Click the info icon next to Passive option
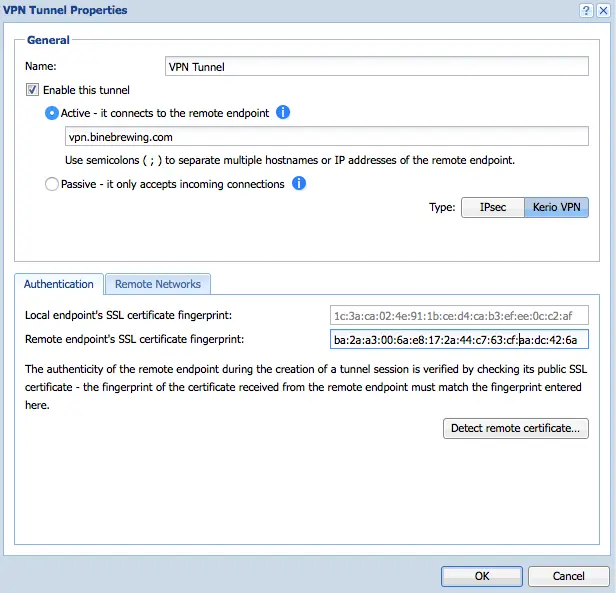616x593 pixels. click(299, 183)
